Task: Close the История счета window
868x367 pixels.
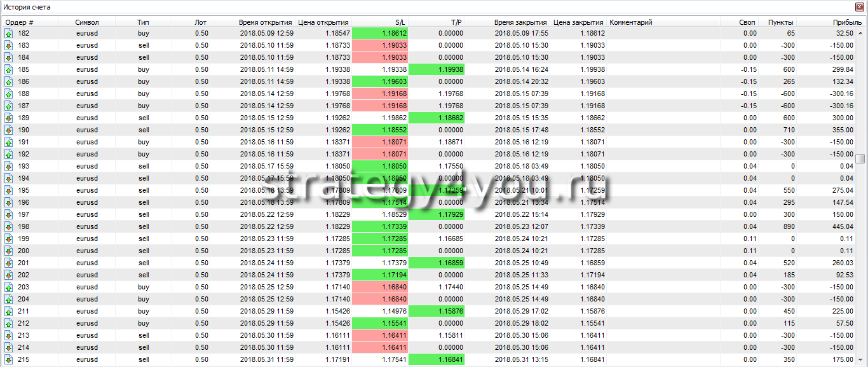Action: (x=860, y=7)
